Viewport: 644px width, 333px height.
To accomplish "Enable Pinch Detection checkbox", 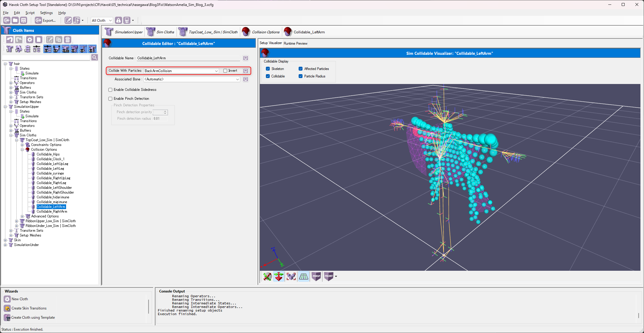I will [110, 99].
